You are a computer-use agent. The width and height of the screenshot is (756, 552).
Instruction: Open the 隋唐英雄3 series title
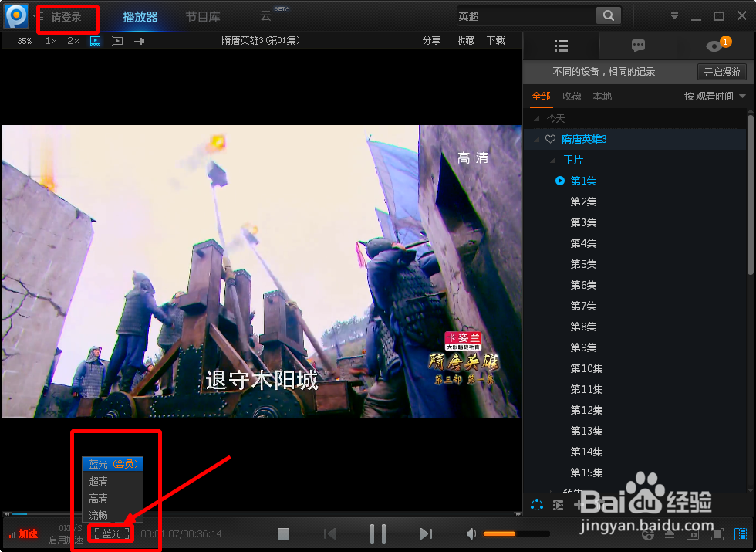(584, 140)
